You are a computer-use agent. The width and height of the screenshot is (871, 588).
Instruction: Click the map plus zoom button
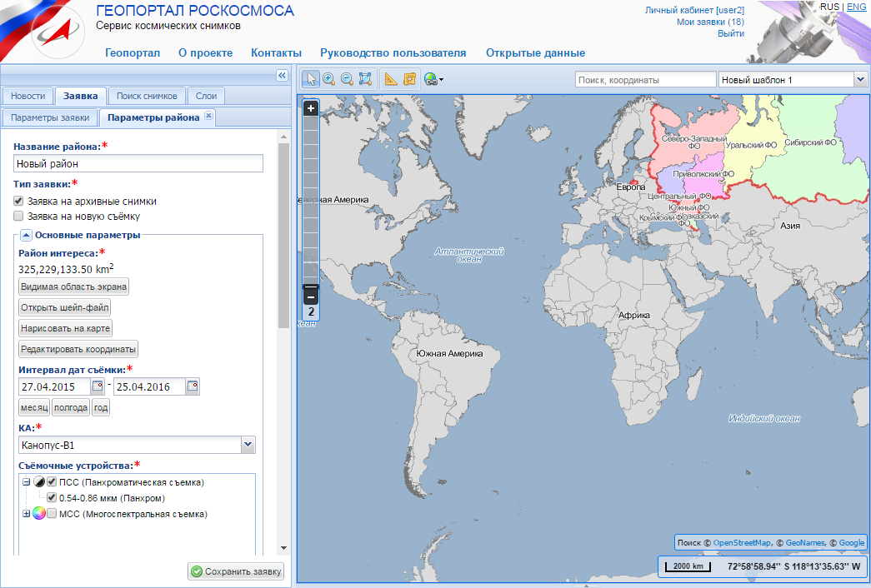[311, 108]
